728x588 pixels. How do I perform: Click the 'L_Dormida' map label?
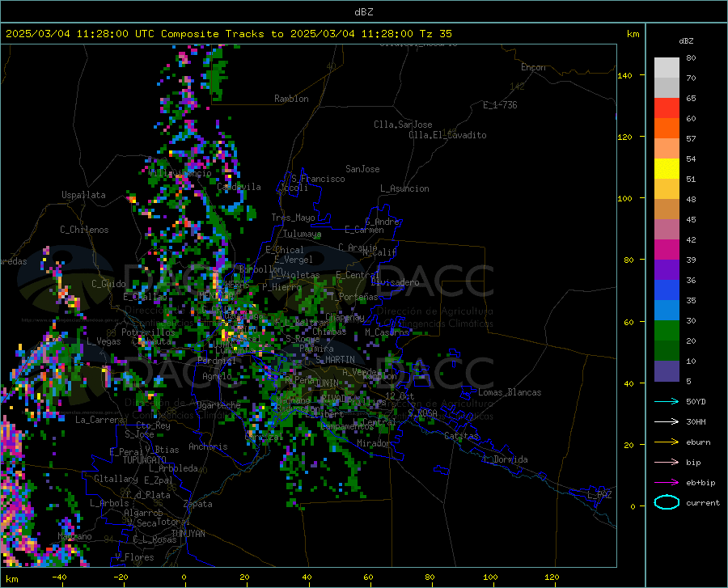tap(505, 459)
